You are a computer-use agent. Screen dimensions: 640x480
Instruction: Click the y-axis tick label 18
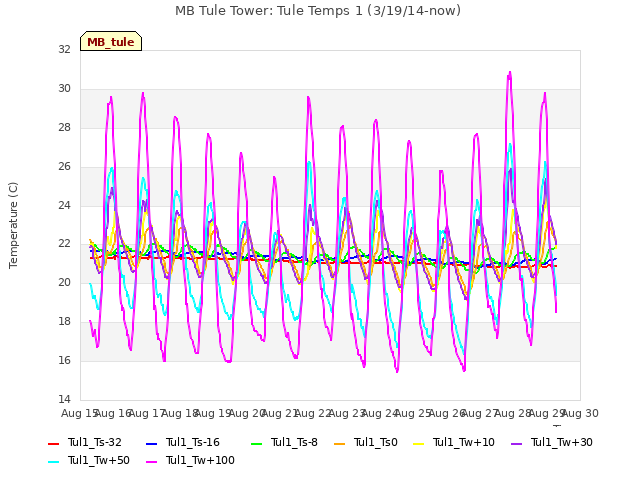click(64, 322)
